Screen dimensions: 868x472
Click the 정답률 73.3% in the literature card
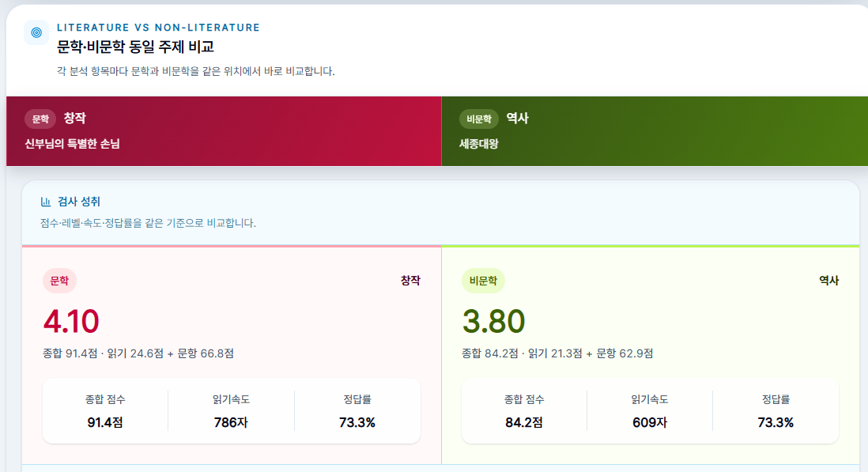tap(357, 423)
